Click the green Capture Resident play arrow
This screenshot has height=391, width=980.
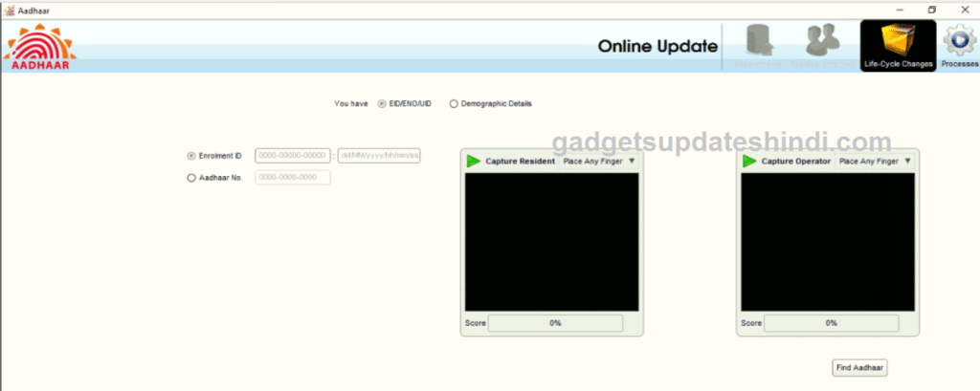[x=473, y=162]
